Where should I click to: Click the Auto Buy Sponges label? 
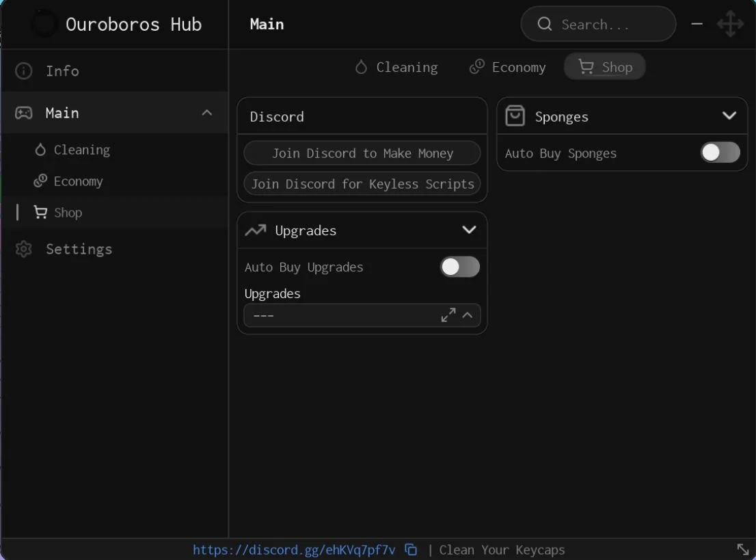[561, 153]
